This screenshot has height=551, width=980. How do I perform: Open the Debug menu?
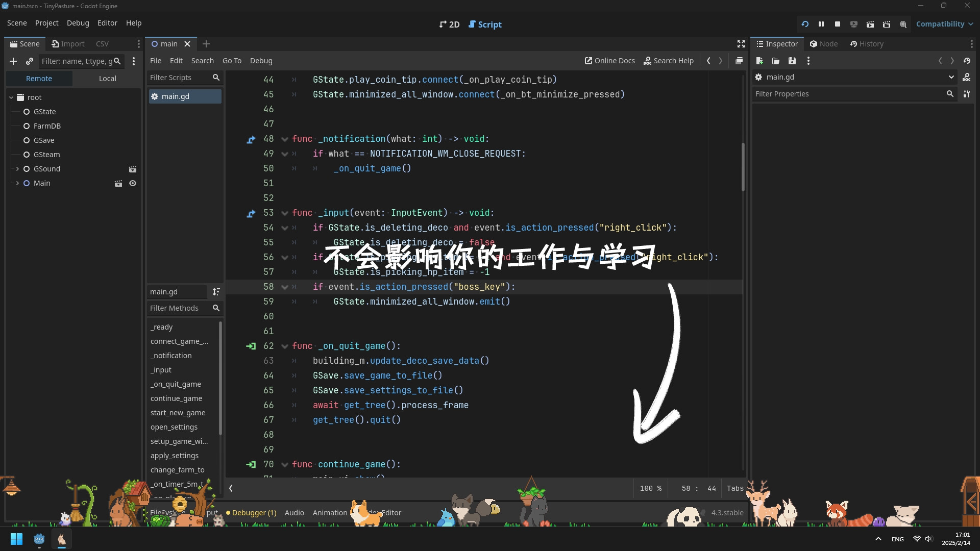tap(77, 23)
